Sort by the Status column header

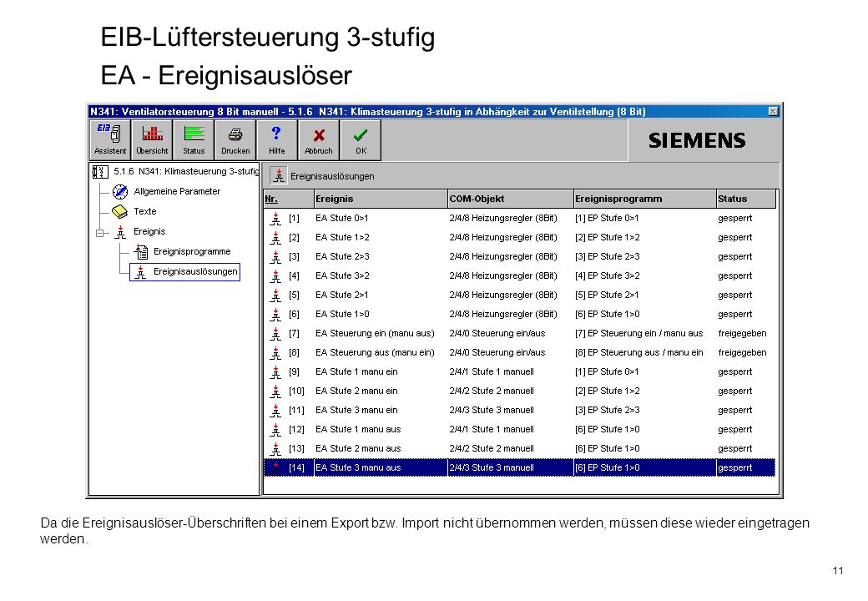click(745, 199)
